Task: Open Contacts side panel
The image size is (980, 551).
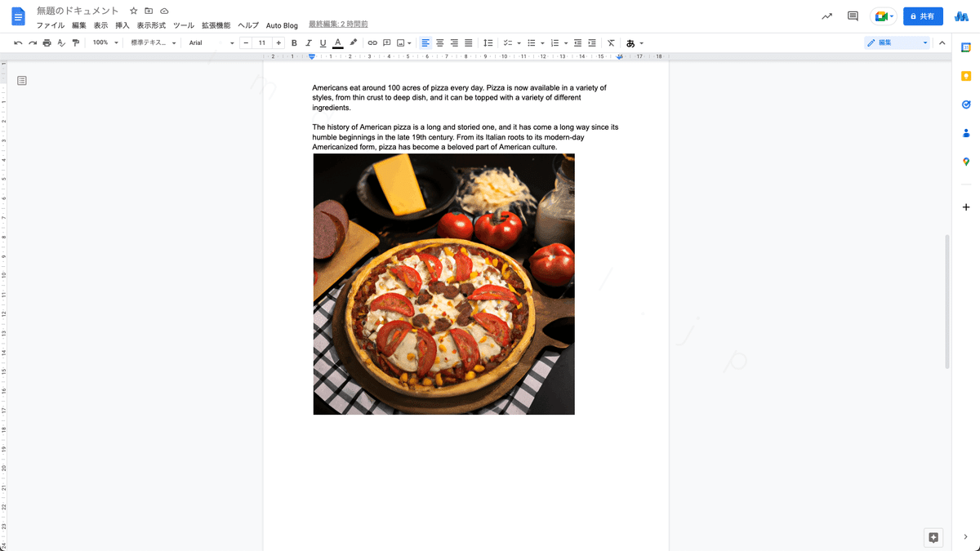Action: click(x=966, y=133)
